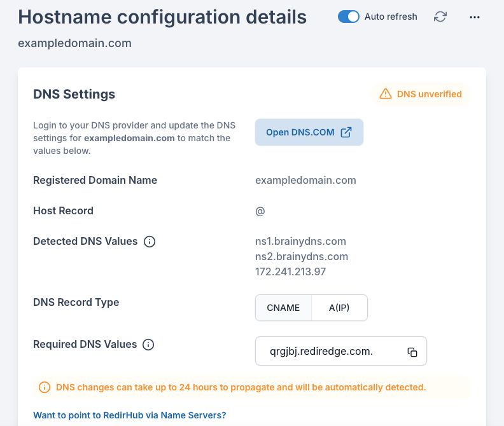Click the info icon in the propagation notice
The height and width of the screenshot is (426, 504).
pyautogui.click(x=45, y=387)
